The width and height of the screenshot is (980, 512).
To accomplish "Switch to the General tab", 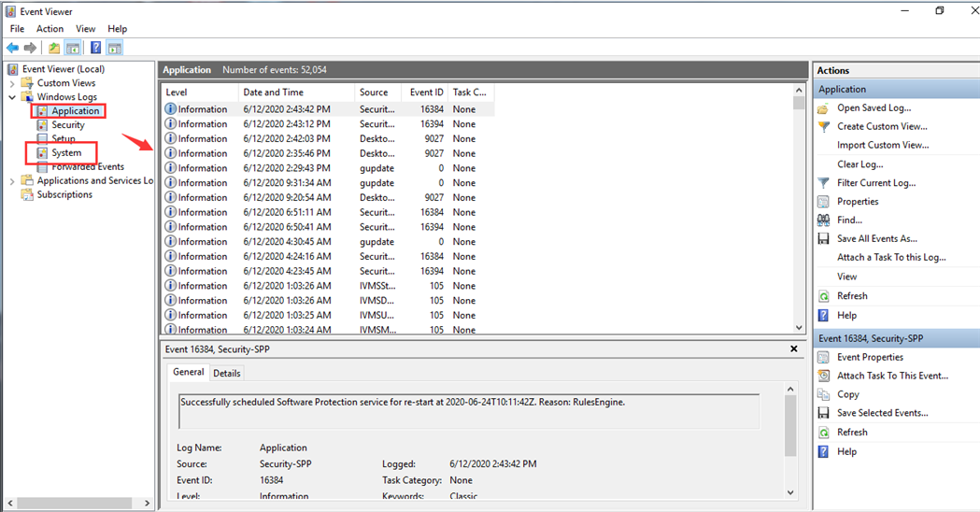I will (x=188, y=372).
